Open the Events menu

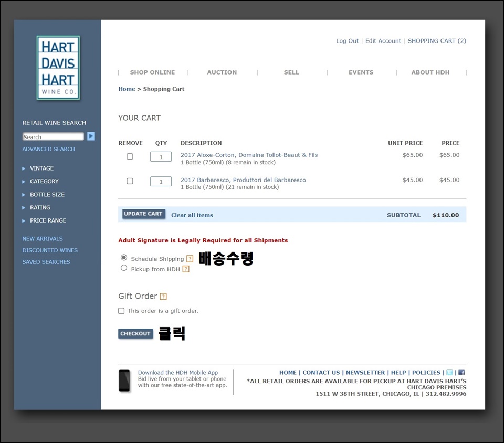coord(361,72)
